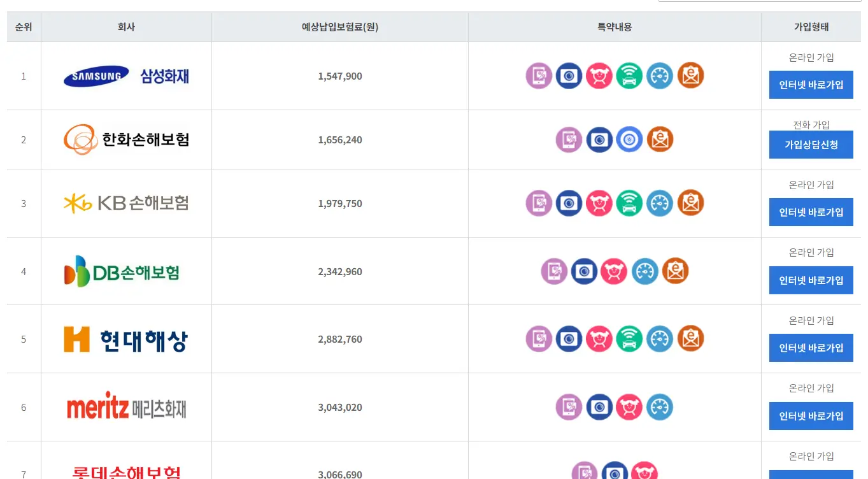Click 가입상담신청 for 한화손해보험
Image resolution: width=868 pixels, height=479 pixels.
(x=811, y=145)
